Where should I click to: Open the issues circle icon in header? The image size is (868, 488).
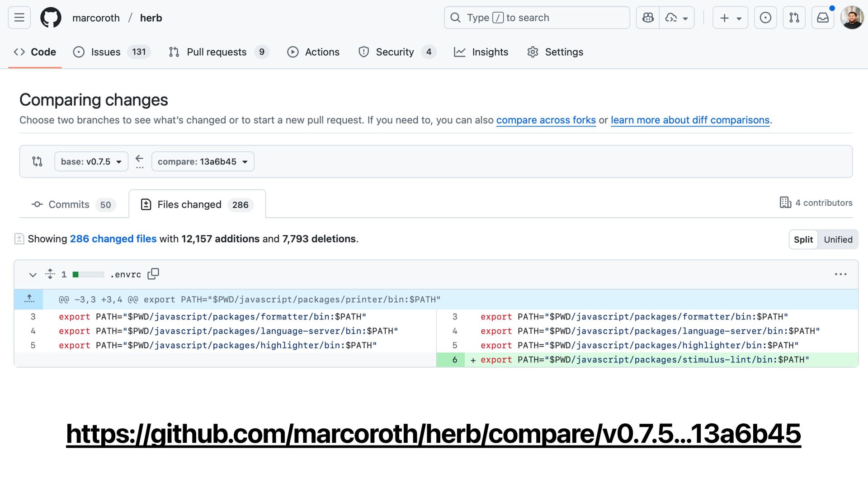tap(765, 18)
